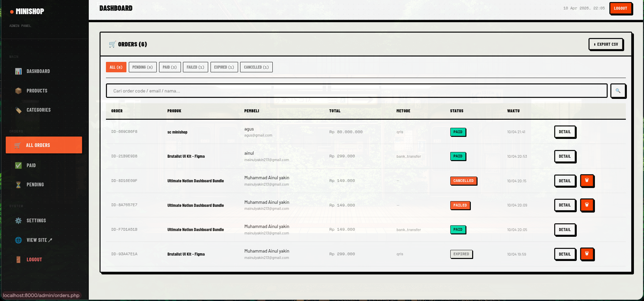Image resolution: width=644 pixels, height=301 pixels.
Task: Click the WAKTU column header
Action: coord(513,111)
